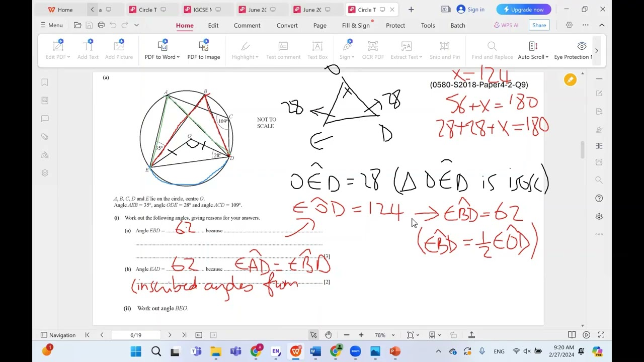Viewport: 644px width, 362px height.
Task: Expand the Auto Scroll dropdown
Action: click(x=546, y=57)
